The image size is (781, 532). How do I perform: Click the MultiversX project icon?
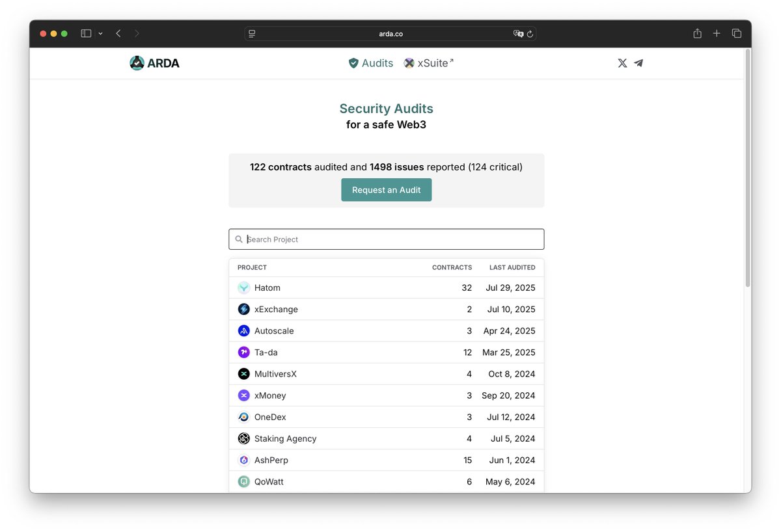(244, 373)
